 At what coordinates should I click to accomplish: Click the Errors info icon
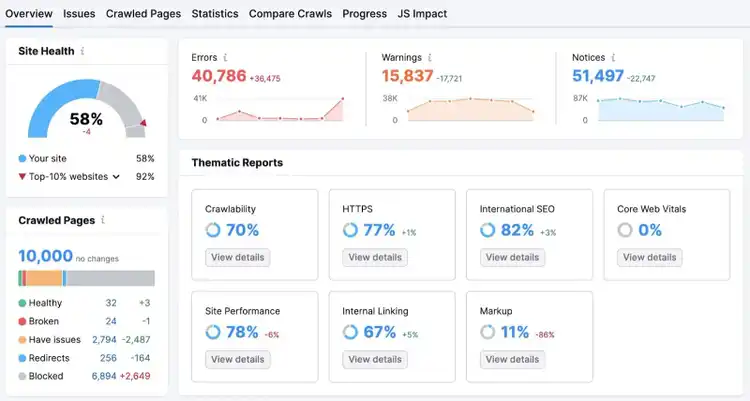(x=225, y=57)
